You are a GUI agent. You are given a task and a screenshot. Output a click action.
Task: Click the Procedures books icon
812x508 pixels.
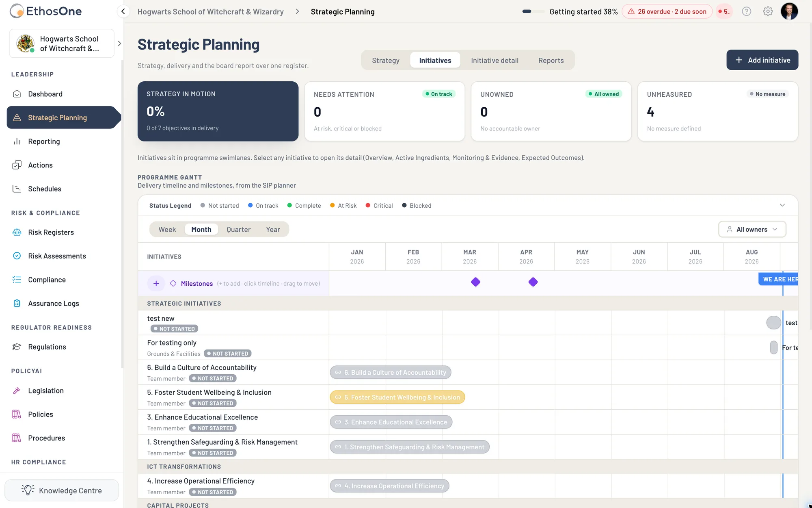pos(17,438)
